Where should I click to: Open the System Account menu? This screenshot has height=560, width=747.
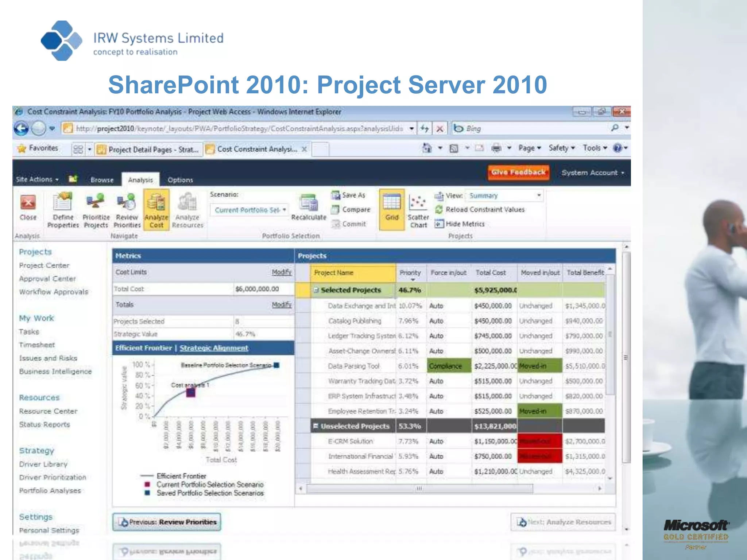tap(593, 173)
